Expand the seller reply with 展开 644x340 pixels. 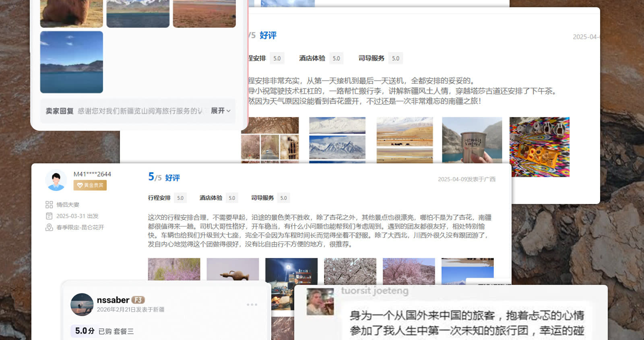[x=218, y=111]
